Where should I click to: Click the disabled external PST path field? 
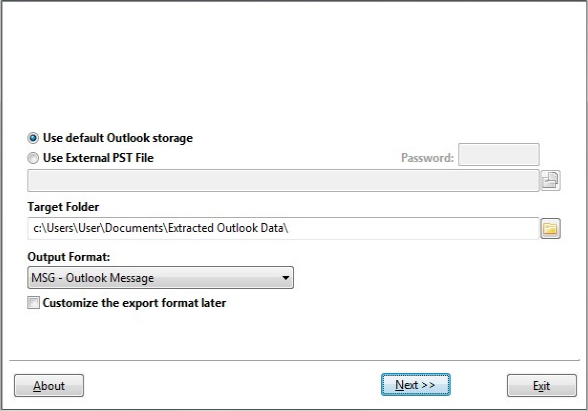[x=283, y=180]
